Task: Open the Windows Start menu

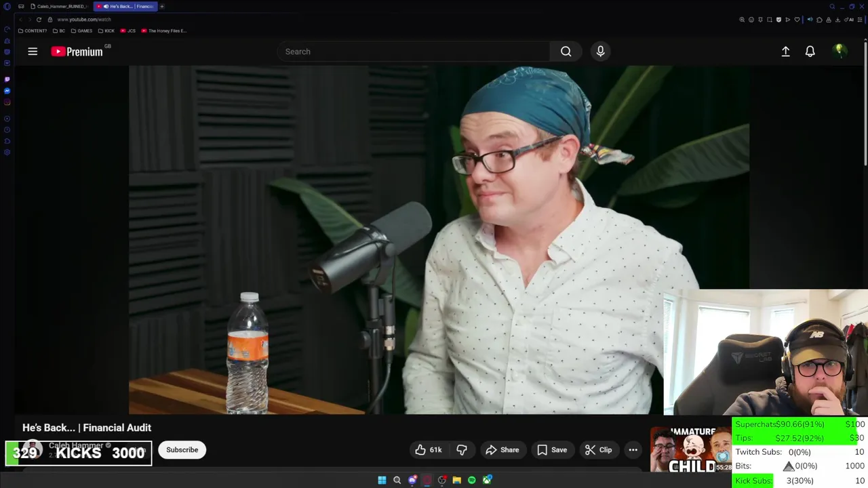Action: click(x=382, y=480)
